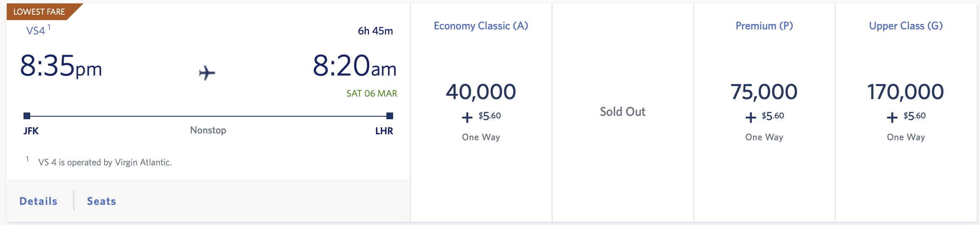Viewport: 980px width, 225px height.
Task: Click the Lowest Fare banner
Action: tap(42, 12)
